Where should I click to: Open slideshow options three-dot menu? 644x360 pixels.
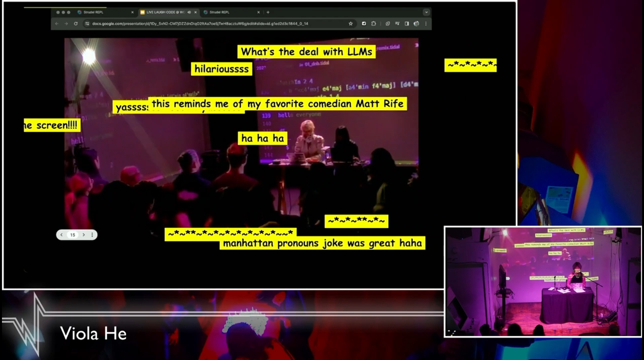pyautogui.click(x=92, y=235)
